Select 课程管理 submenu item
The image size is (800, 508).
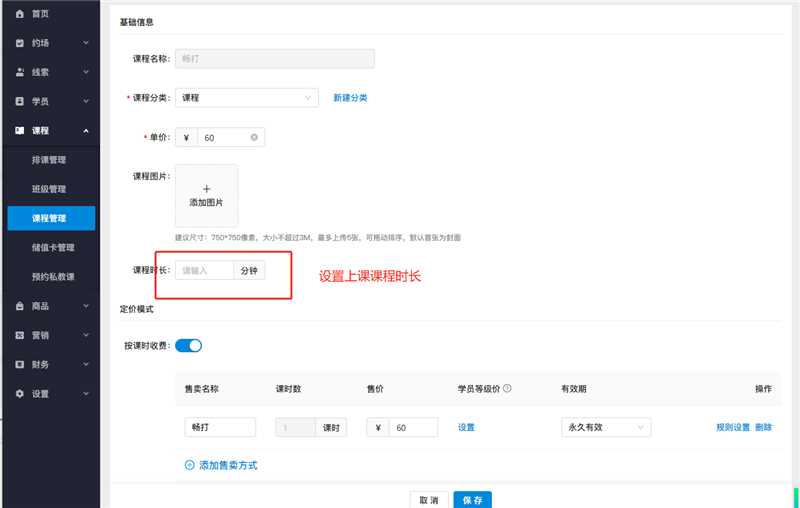click(52, 218)
